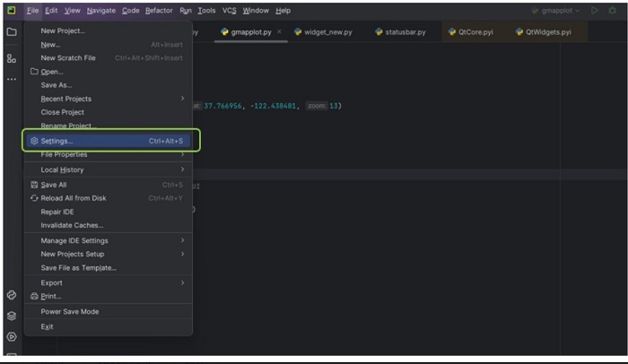Toggle Power Save Mode in File menu

pos(70,312)
